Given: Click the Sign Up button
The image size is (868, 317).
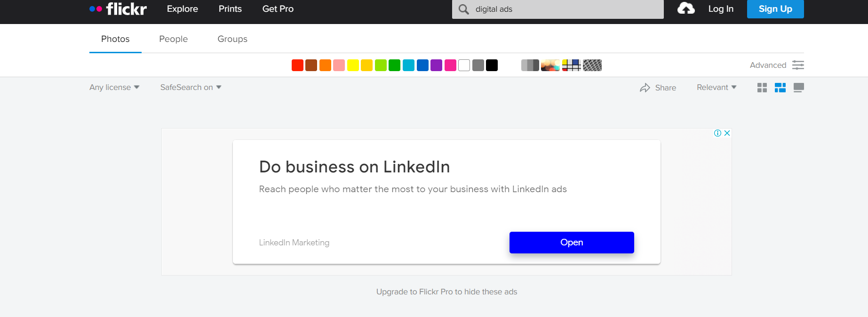Looking at the screenshot, I should pyautogui.click(x=775, y=9).
